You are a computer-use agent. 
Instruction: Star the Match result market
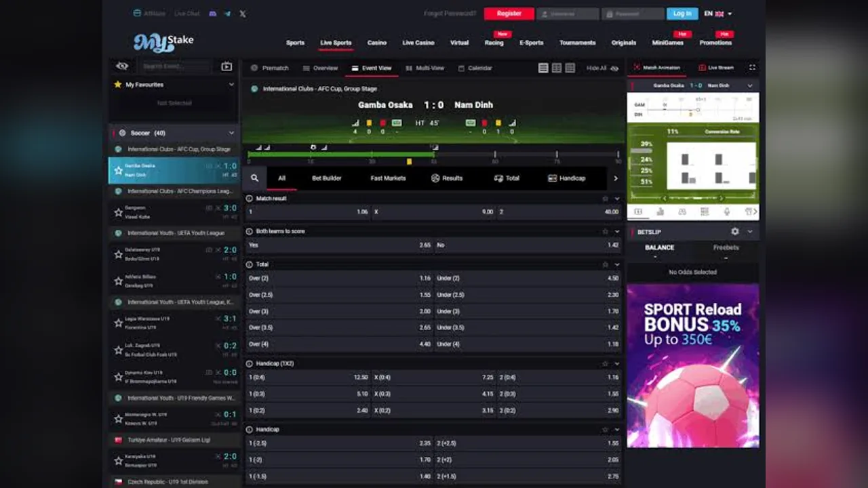(x=605, y=199)
